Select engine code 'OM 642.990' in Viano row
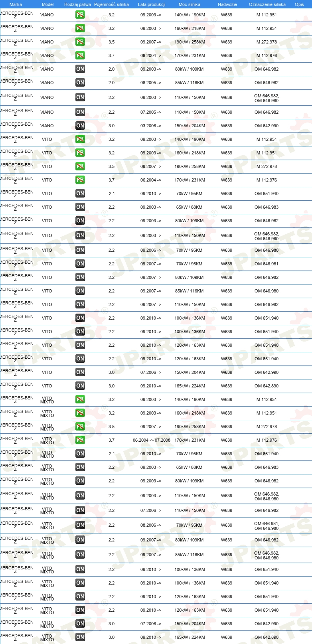 pos(267,126)
